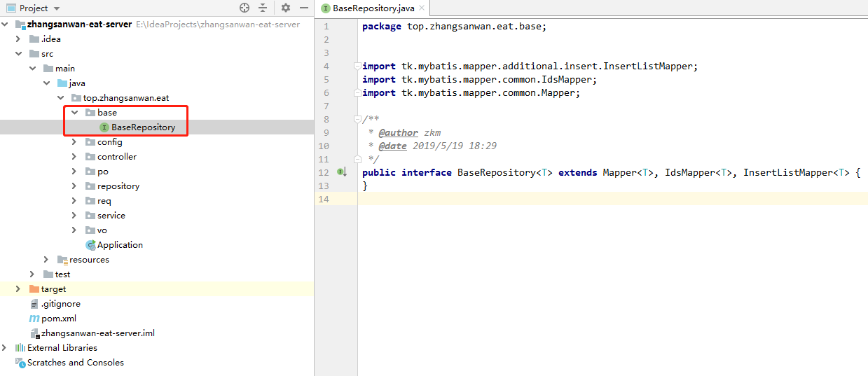Collapse the base package
Viewport: 868px width, 376px height.
coord(74,112)
